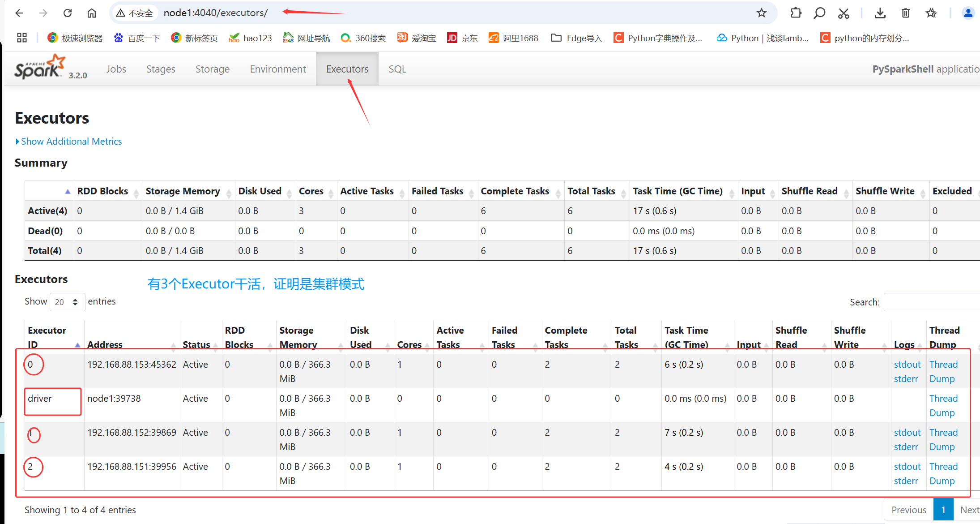Open stdout log for executor 0
Screen dimensions: 980x524
coord(907,365)
